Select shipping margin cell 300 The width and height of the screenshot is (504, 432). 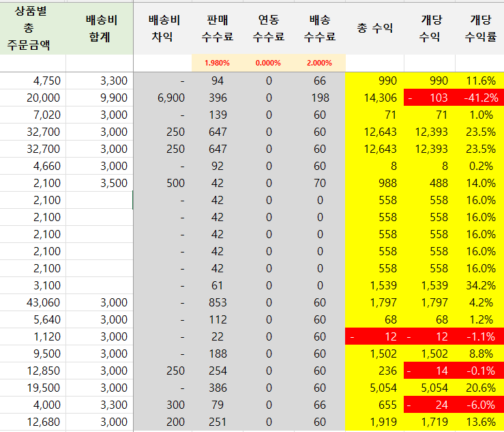click(162, 405)
